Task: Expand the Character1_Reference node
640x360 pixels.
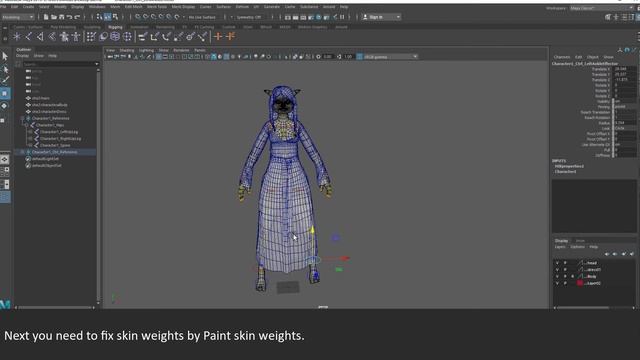Action: pyautogui.click(x=22, y=118)
